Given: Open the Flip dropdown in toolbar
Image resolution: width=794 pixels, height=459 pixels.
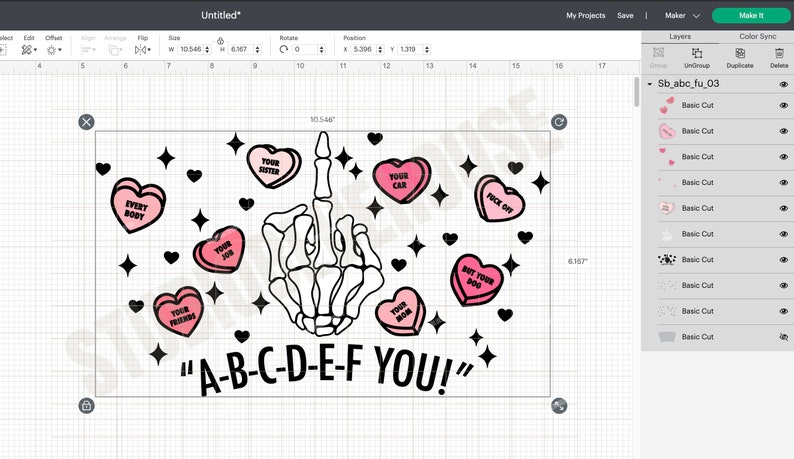Looking at the screenshot, I should tap(142, 49).
